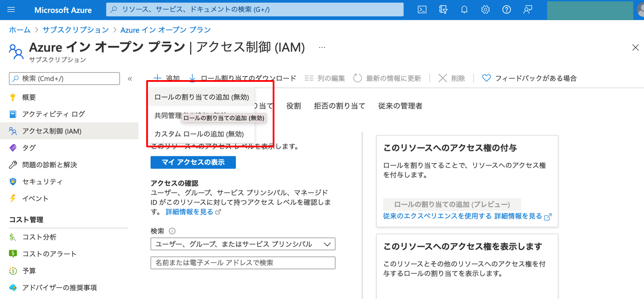Open the notifications bell
The height and width of the screenshot is (299, 644).
click(x=464, y=9)
